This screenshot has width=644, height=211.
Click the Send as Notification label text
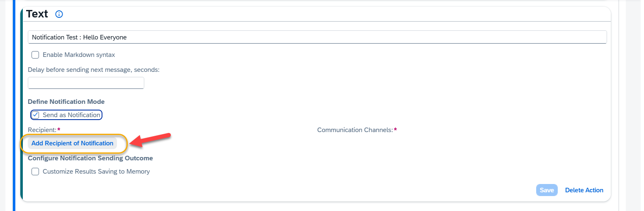71,115
